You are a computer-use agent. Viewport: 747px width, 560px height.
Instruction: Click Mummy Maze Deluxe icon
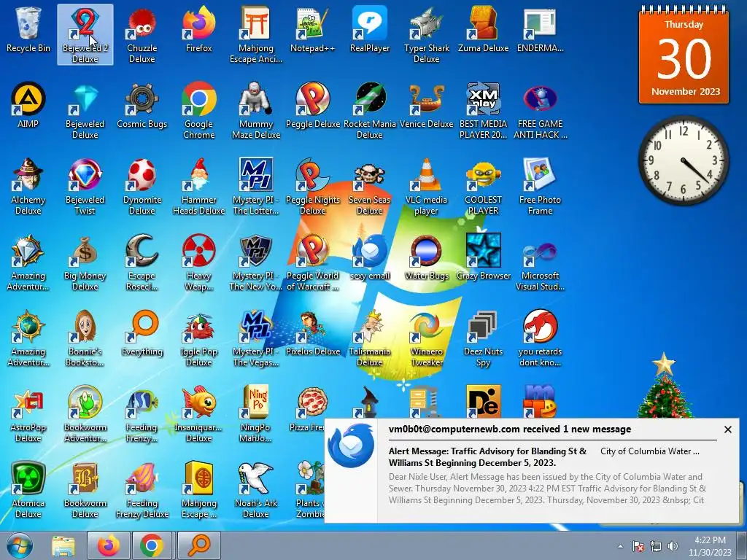click(x=256, y=111)
